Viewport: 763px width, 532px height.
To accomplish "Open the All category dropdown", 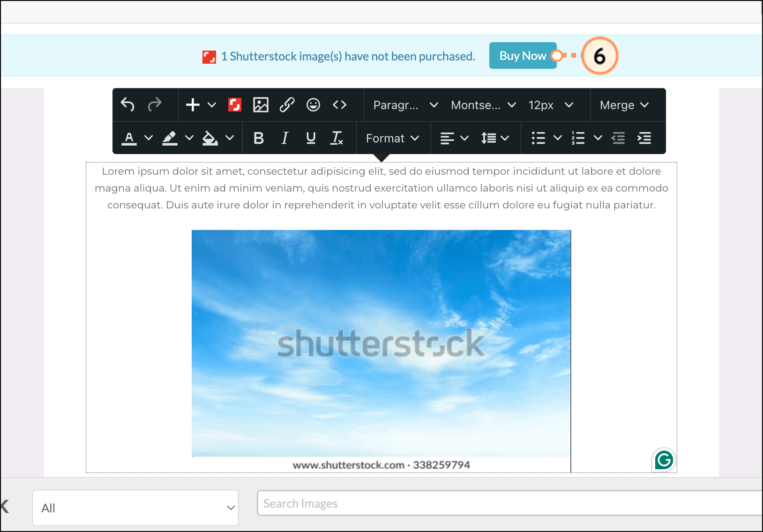I will (135, 508).
